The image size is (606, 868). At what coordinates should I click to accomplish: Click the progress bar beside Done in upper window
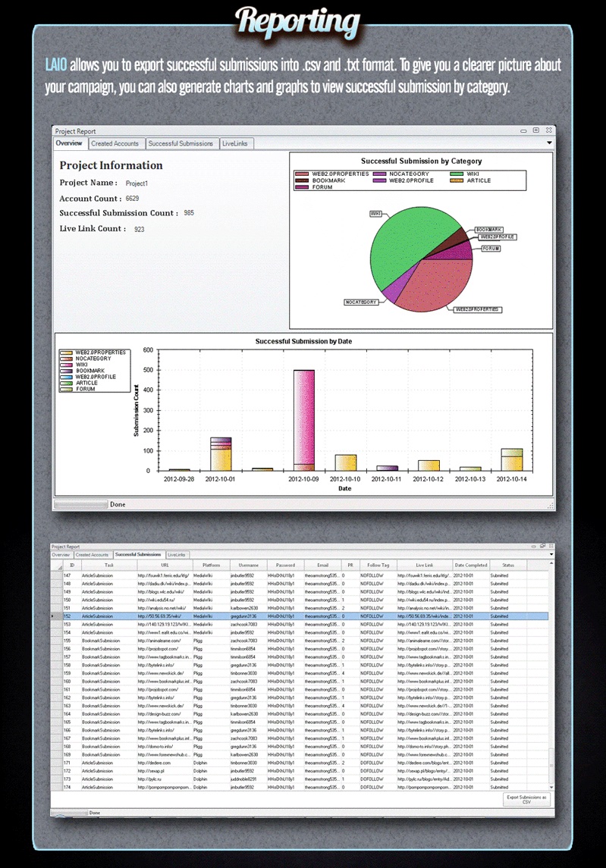pos(81,504)
